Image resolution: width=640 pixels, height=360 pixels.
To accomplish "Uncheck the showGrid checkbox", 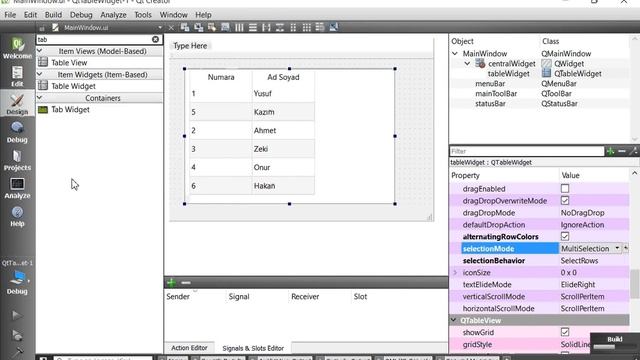I will pyautogui.click(x=565, y=332).
